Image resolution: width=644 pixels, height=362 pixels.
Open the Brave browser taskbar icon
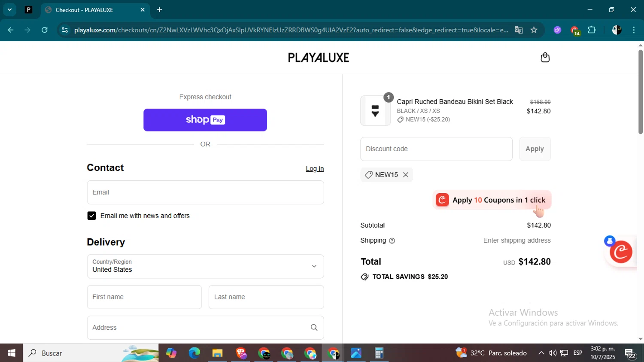(x=241, y=353)
